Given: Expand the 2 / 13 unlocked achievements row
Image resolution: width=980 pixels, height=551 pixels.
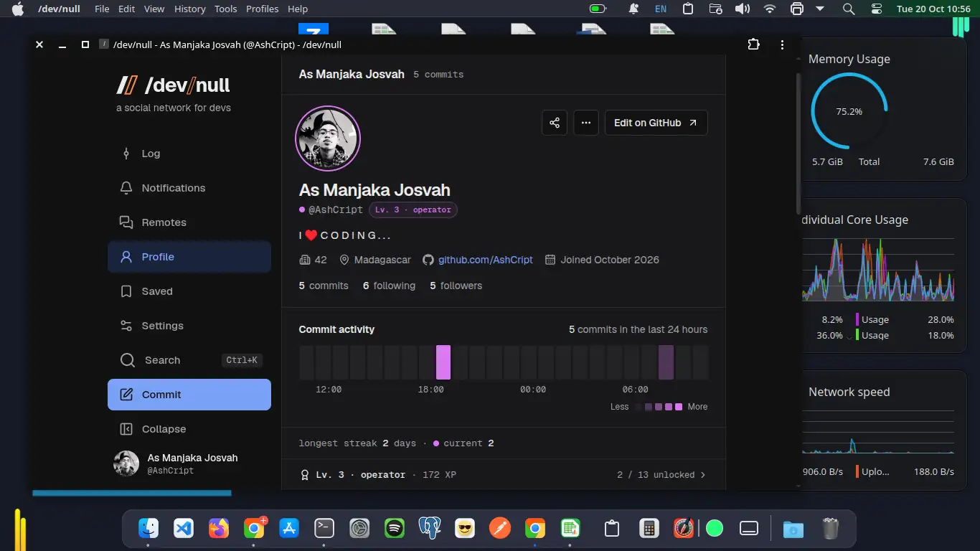Looking at the screenshot, I should (504, 475).
